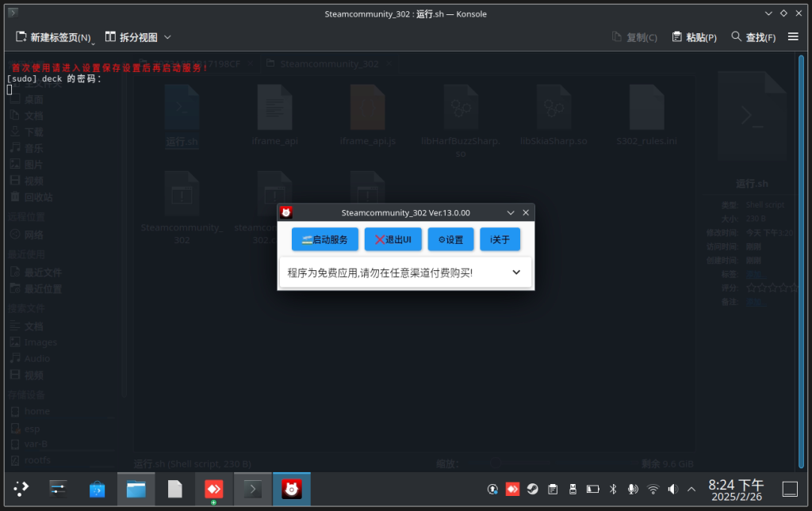Viewport: 812px width, 511px height.
Task: Close the Steamcommunity_302 Ver.13.0.00 dialog
Action: [526, 212]
